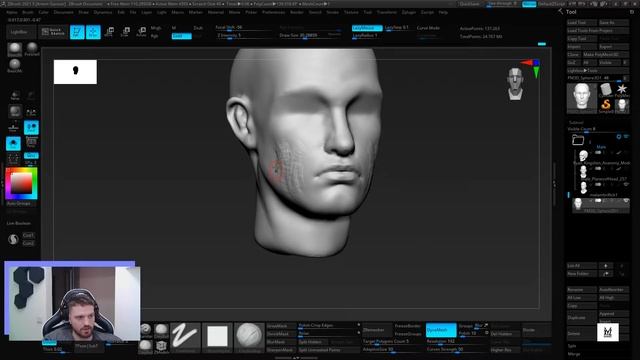This screenshot has height=360, width=640.
Task: Select the Cylinder3D tool thumbnail
Action: tap(606, 89)
